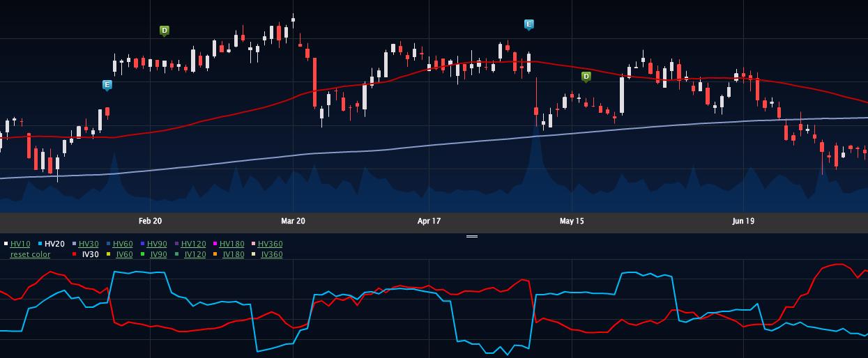
Task: Click the magenta HV180 color square
Action: (215, 244)
